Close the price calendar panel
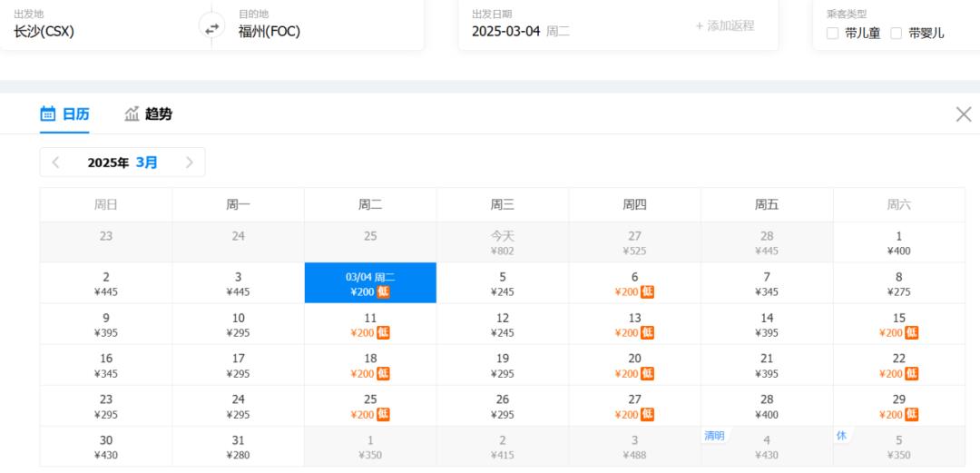This screenshot has height=473, width=980. (964, 113)
